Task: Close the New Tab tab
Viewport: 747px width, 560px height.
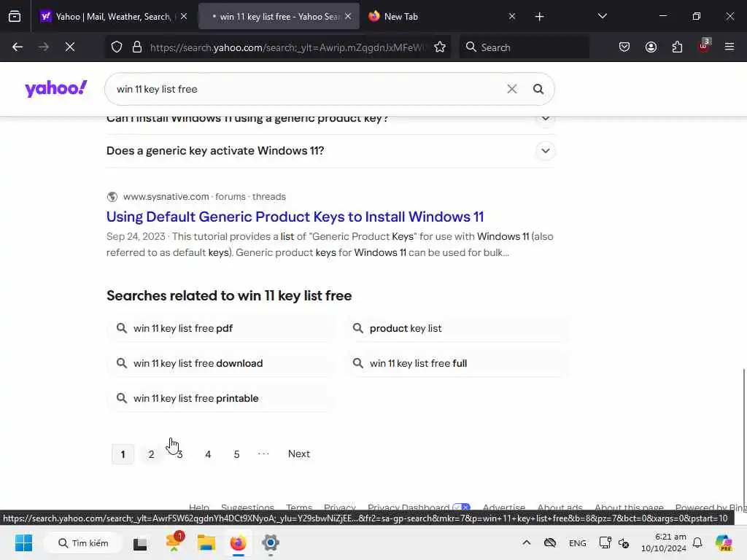Action: click(511, 17)
